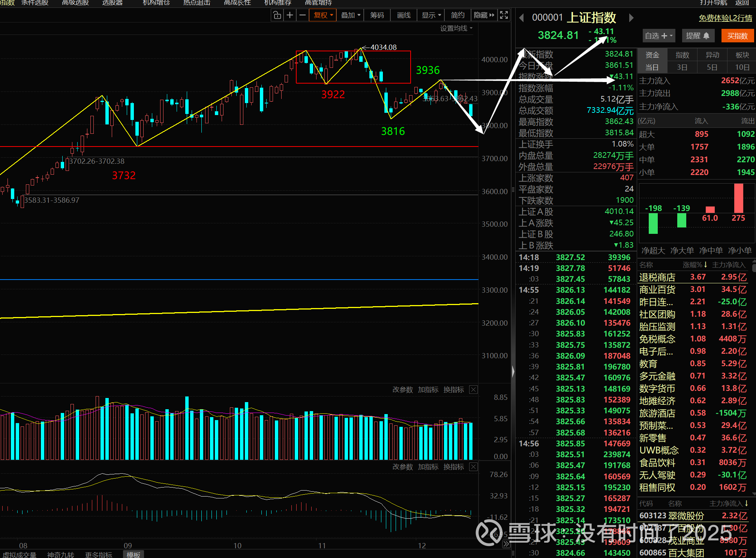Go to next stock with right arrow
Image resolution: width=756 pixels, height=558 pixels.
coord(631,18)
